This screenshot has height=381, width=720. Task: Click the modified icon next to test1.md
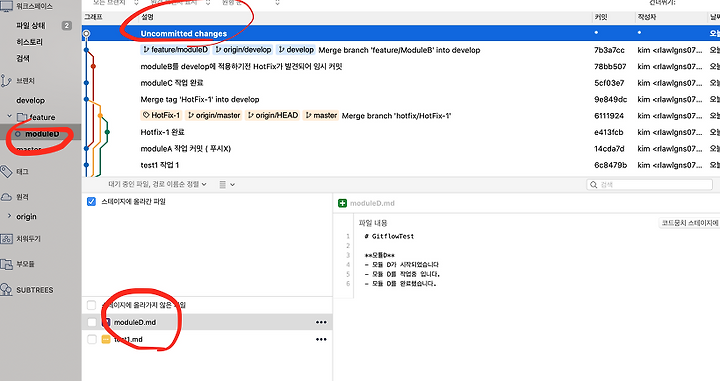106,339
